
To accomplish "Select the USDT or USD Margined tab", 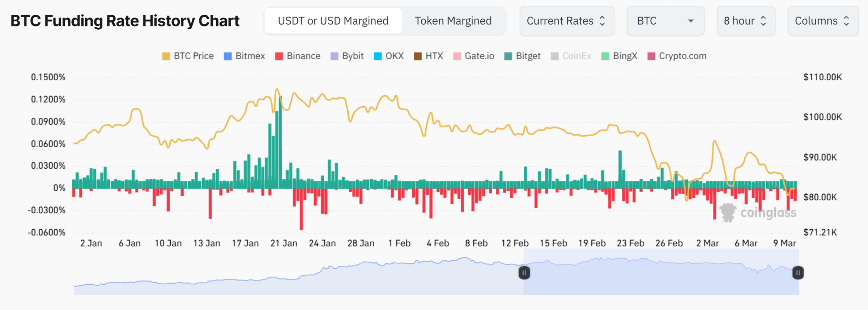I will tap(333, 21).
